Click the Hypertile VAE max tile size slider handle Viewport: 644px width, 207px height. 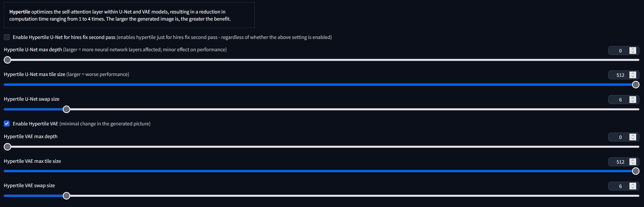coord(635,171)
